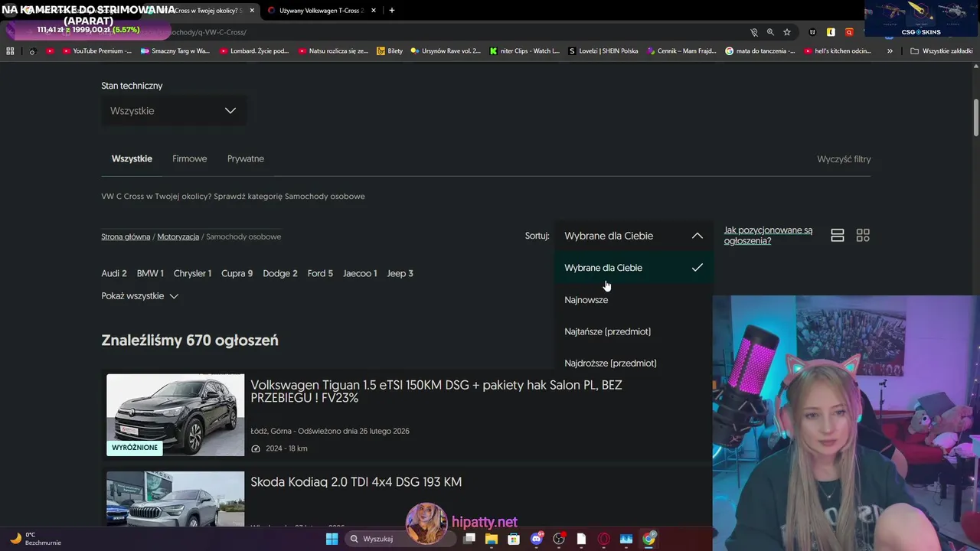Click Wyczyść filtry to clear filters
This screenshot has height=551, width=980.
pos(844,159)
